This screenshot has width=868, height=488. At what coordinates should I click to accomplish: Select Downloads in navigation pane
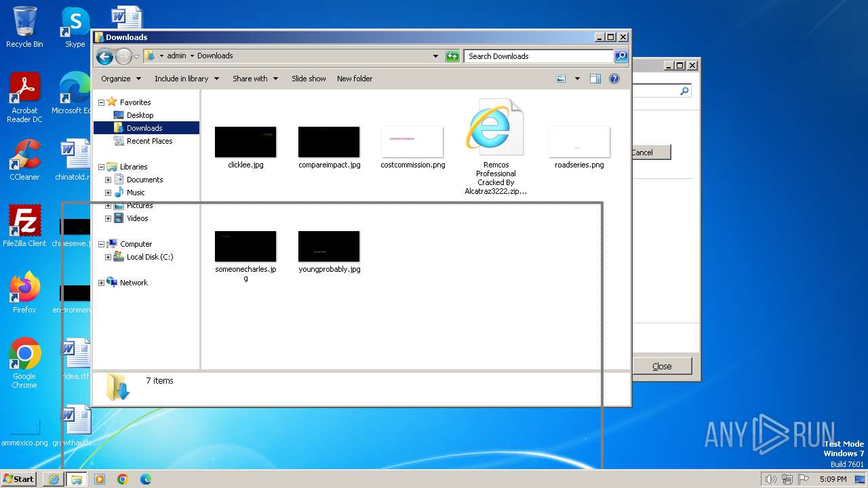[x=144, y=128]
